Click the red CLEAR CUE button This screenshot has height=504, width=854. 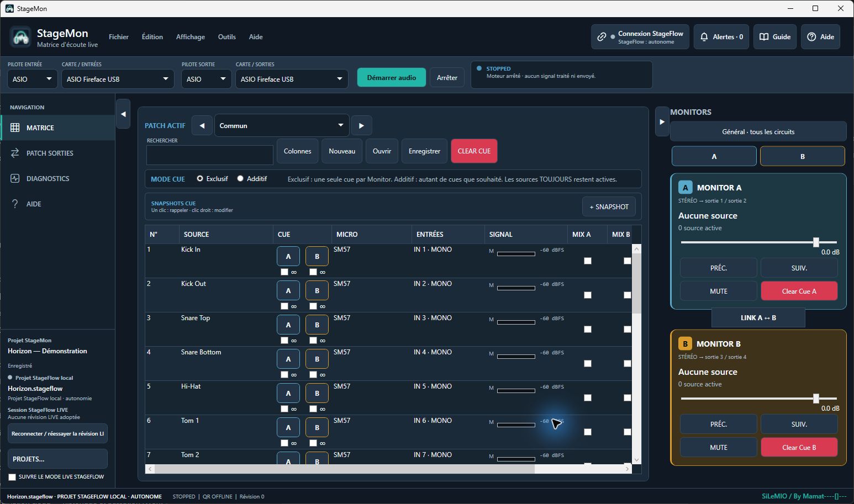tap(474, 151)
